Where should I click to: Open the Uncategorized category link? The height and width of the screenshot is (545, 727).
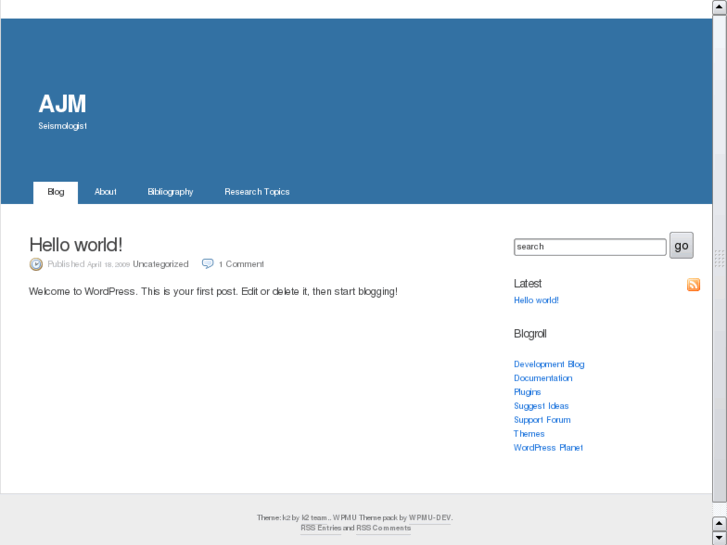[160, 264]
